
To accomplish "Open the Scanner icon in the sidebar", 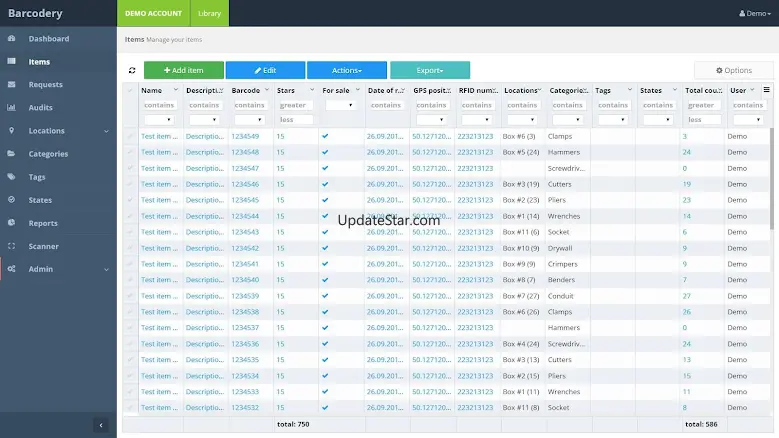I will (11, 246).
